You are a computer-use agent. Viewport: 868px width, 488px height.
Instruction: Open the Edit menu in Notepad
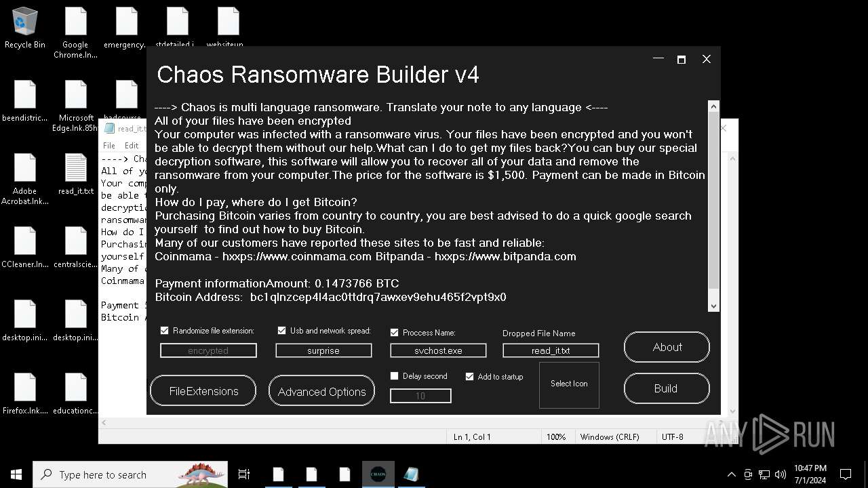tap(132, 146)
